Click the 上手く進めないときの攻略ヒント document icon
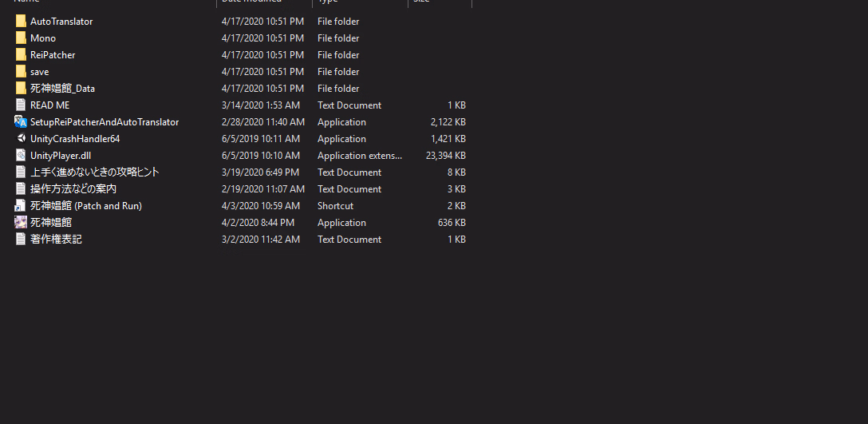The height and width of the screenshot is (424, 868). (x=21, y=172)
